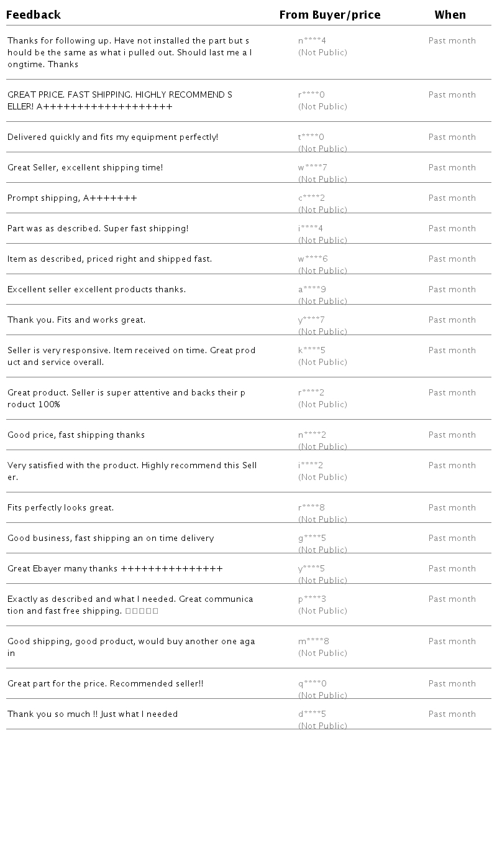Click the "Thanks for following up" feedback

[129, 53]
